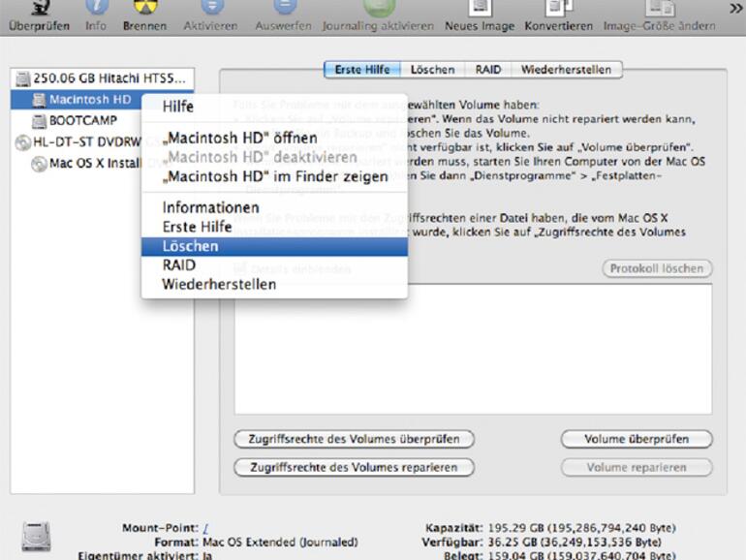The height and width of the screenshot is (560, 746).
Task: Switch to the RAID tab
Action: (x=488, y=70)
